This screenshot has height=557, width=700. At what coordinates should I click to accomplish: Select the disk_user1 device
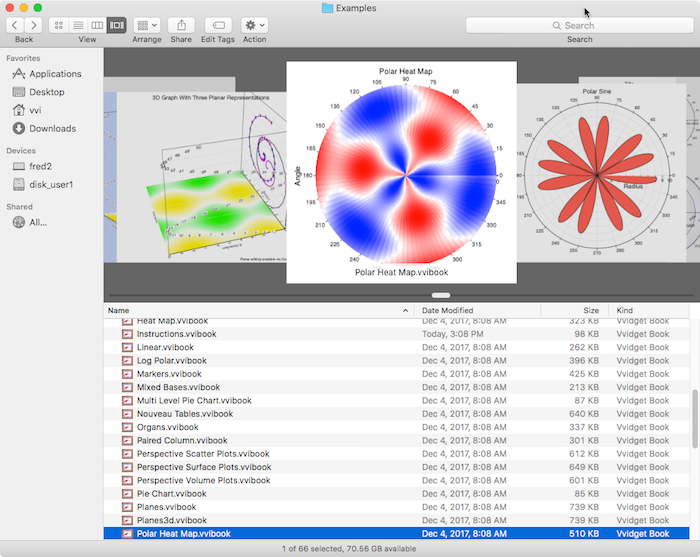click(51, 184)
